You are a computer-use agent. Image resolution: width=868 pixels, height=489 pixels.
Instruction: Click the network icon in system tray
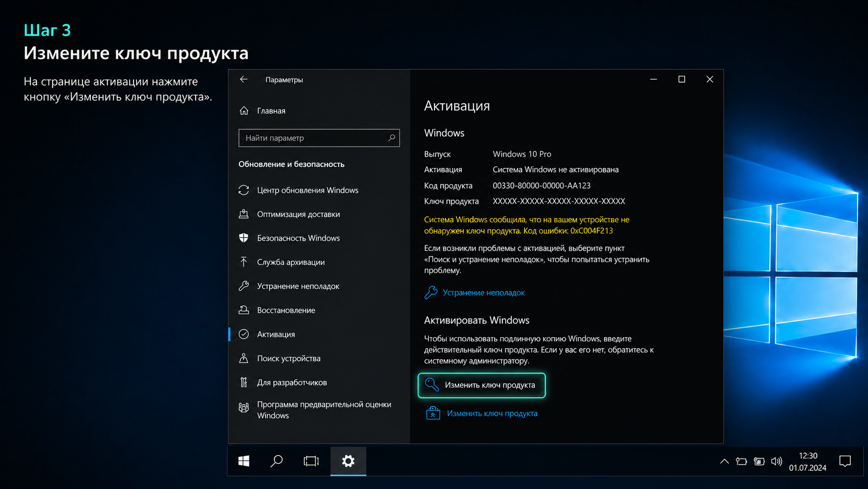pyautogui.click(x=759, y=461)
